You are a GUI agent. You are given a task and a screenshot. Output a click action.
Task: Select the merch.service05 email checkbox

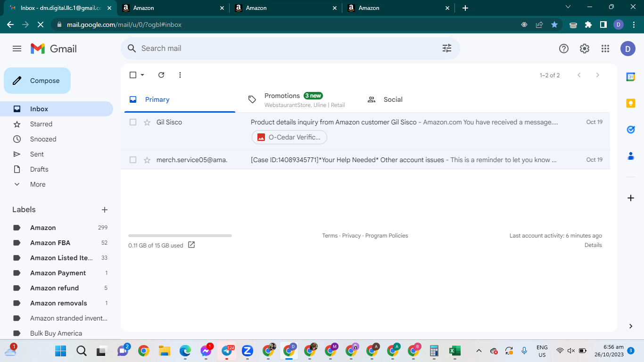tap(133, 160)
